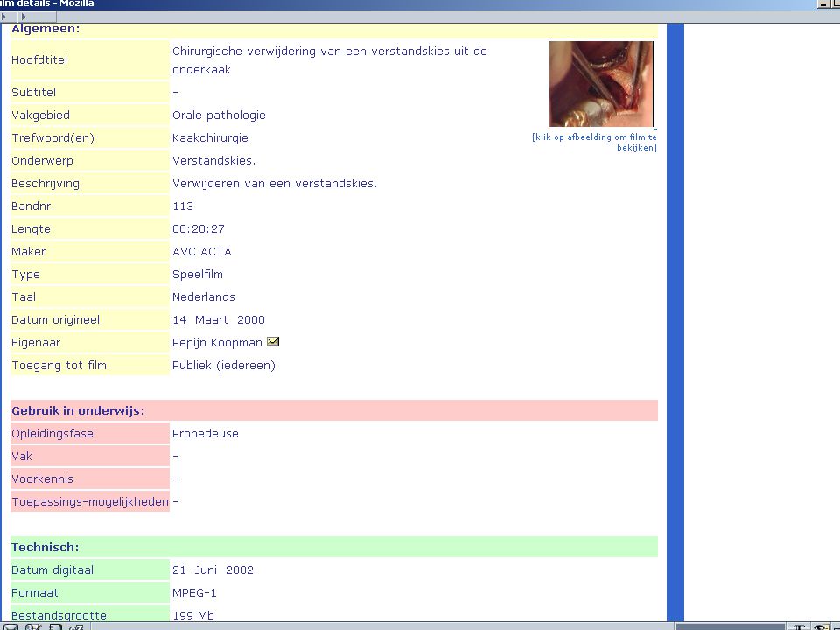Click the date '14 Maart 2000'
Viewport: 840px width, 630px height.
[x=219, y=320]
